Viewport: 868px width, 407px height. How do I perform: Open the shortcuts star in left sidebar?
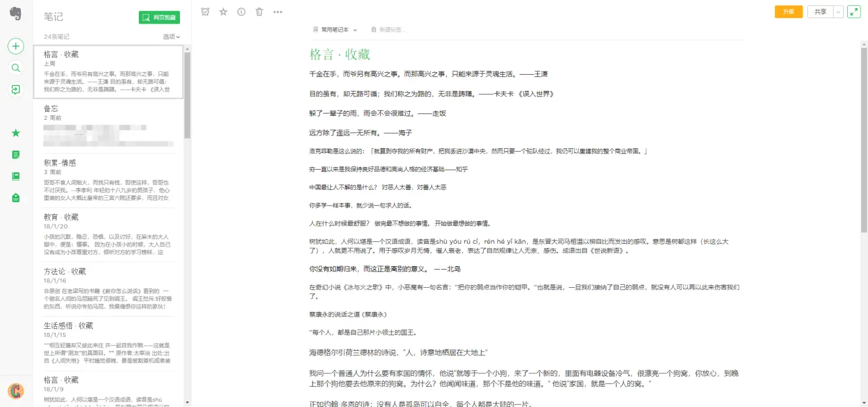pyautogui.click(x=16, y=133)
